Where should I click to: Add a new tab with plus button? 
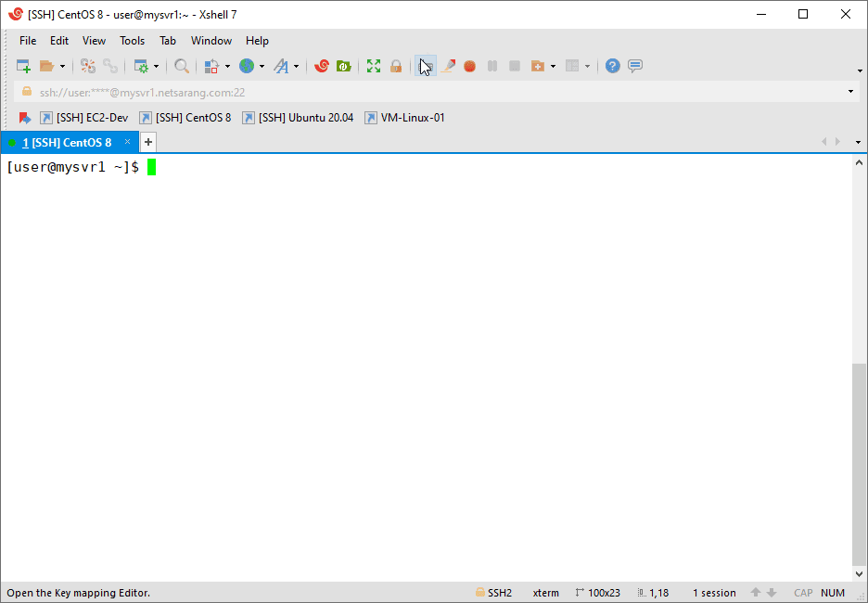147,142
